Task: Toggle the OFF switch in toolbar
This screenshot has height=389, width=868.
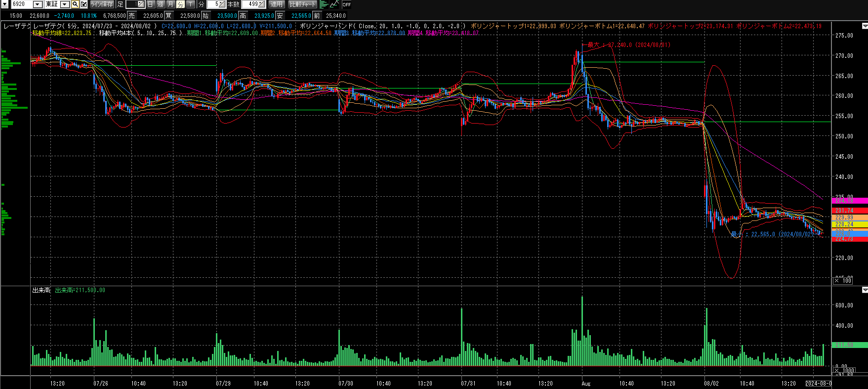Action: click(x=347, y=4)
